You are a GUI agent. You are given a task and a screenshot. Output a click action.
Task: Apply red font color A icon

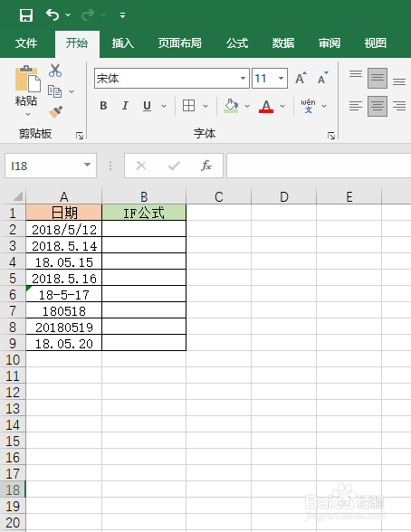[266, 106]
